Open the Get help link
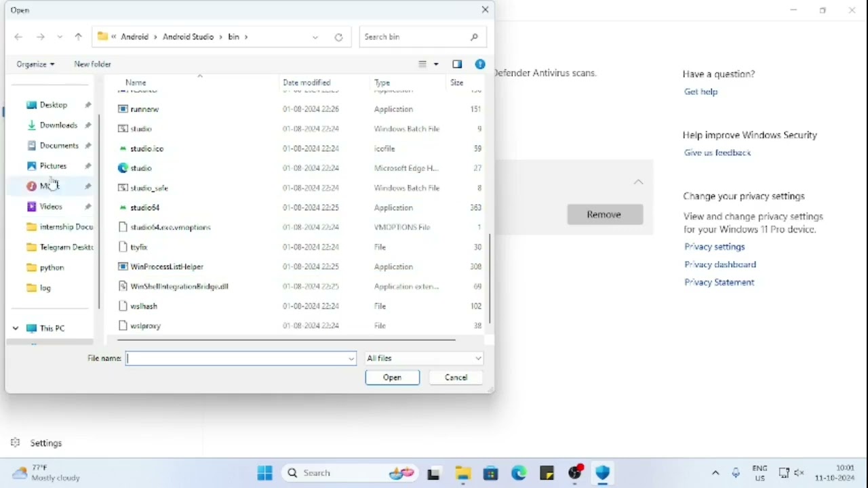This screenshot has height=488, width=868. [701, 91]
